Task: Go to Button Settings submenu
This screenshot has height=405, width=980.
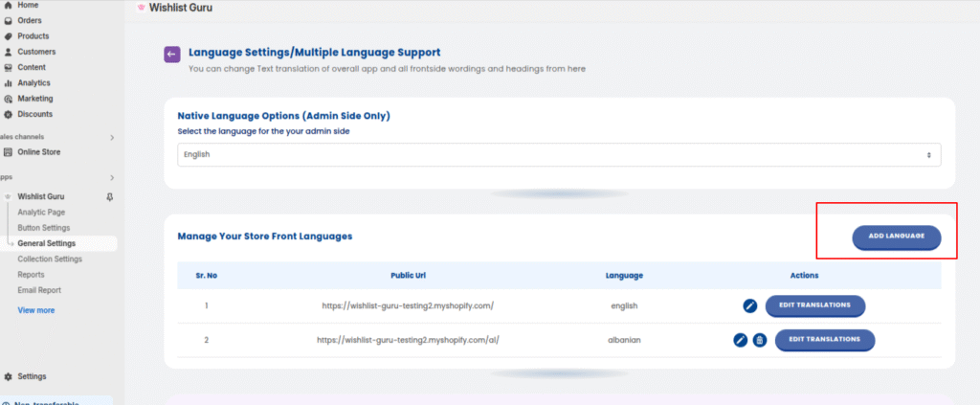Action: 44,228
